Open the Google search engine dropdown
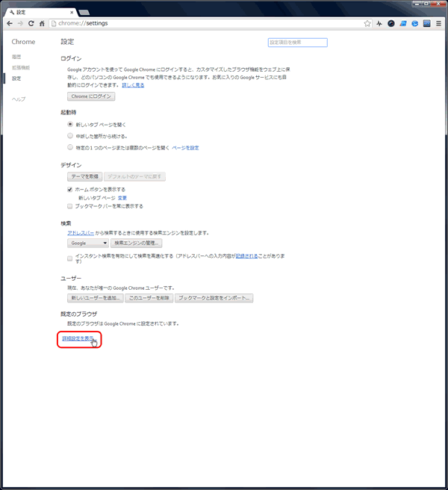Screen dimensions: 448x490 (x=88, y=243)
